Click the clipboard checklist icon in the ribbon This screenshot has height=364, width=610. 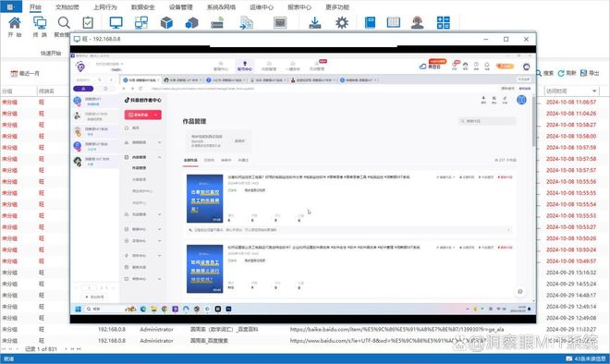click(89, 23)
